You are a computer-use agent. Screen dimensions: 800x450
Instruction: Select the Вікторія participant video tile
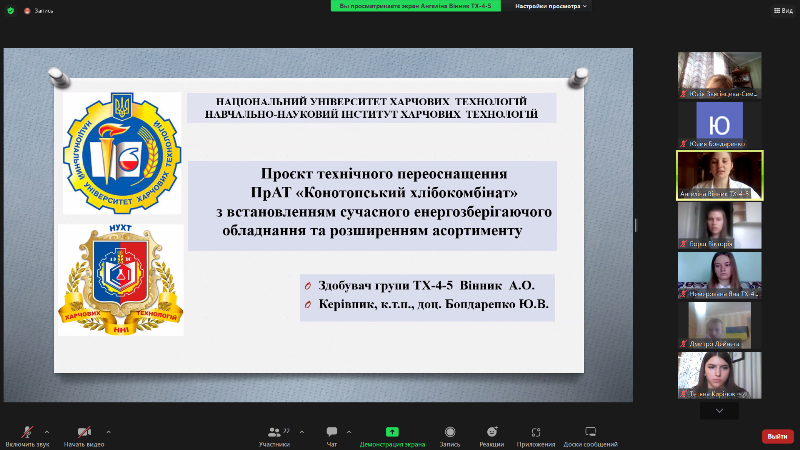pos(719,225)
